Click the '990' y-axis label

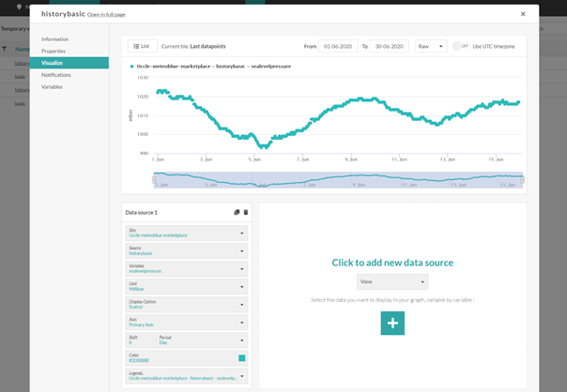click(x=144, y=153)
